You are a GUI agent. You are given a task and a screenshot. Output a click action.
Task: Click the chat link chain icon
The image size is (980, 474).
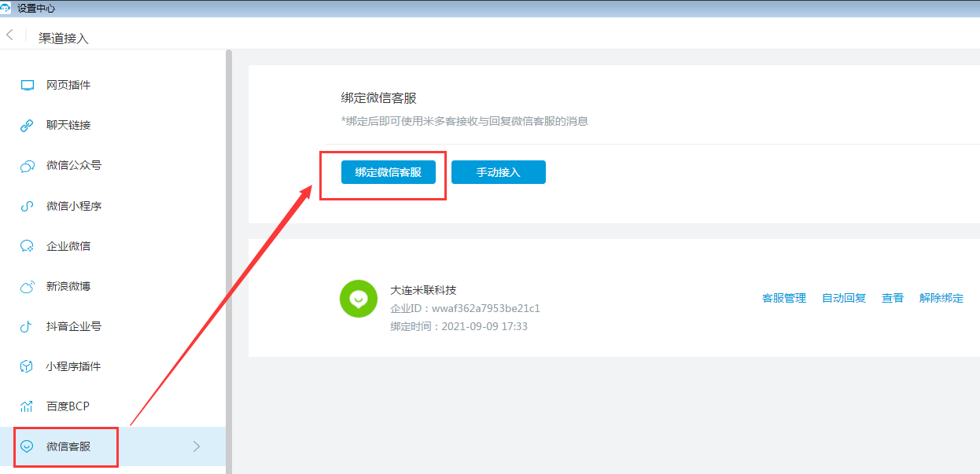pos(28,126)
